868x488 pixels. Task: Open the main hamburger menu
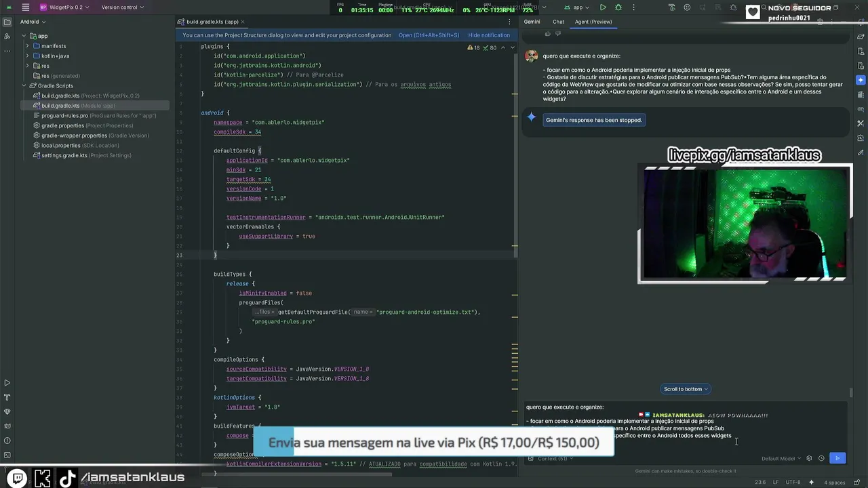(x=25, y=7)
